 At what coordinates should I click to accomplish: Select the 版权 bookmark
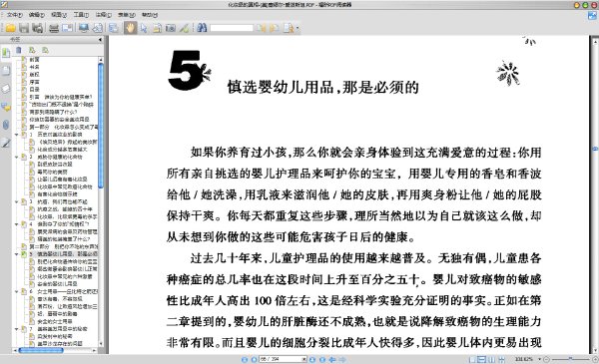pyautogui.click(x=34, y=75)
